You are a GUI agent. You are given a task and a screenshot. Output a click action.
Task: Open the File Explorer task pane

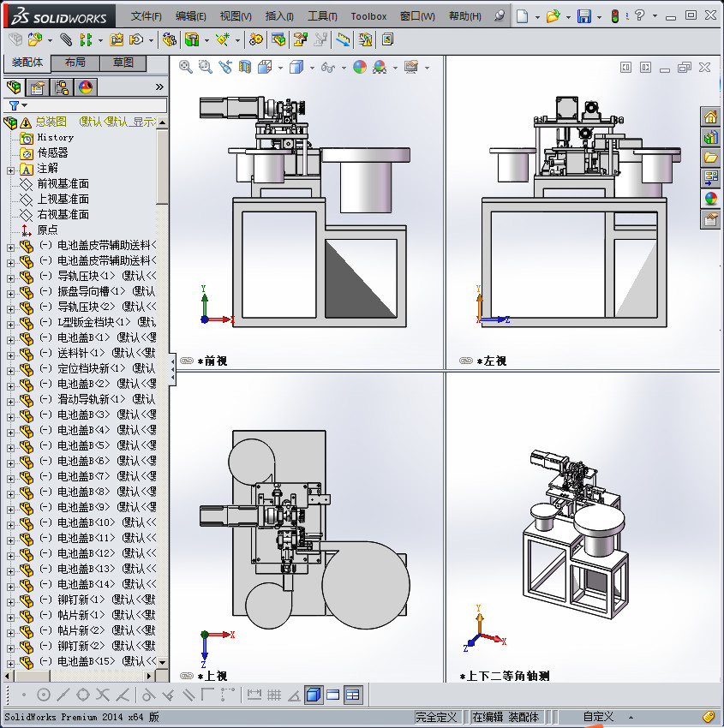pos(710,158)
